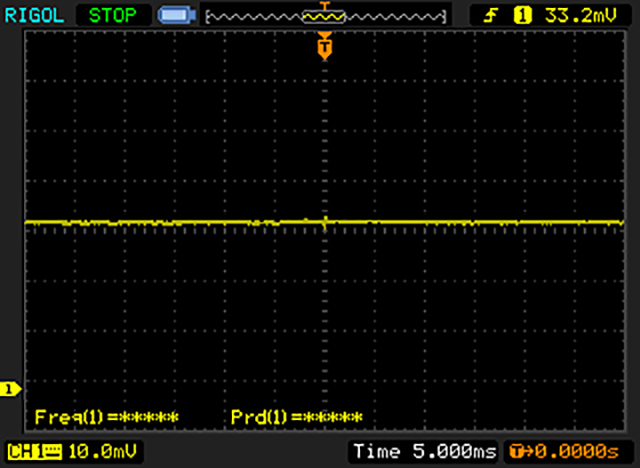Image resolution: width=640 pixels, height=468 pixels.
Task: Click the small orange T above the memory bar
Action: tap(324, 5)
